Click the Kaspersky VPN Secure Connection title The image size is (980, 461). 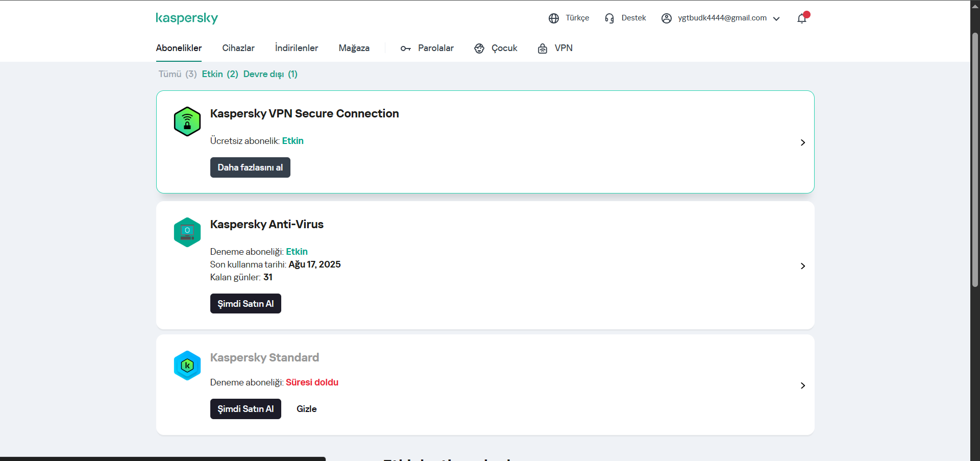click(x=305, y=113)
